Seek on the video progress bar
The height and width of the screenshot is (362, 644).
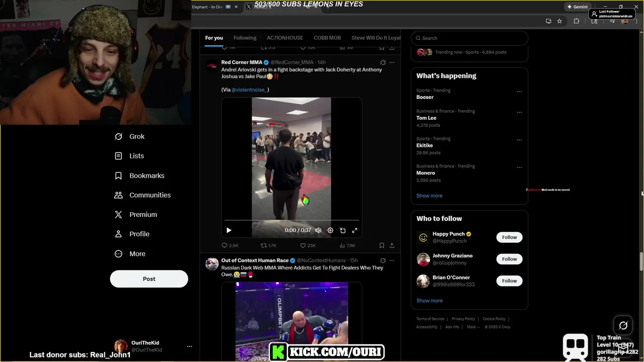coord(292,220)
